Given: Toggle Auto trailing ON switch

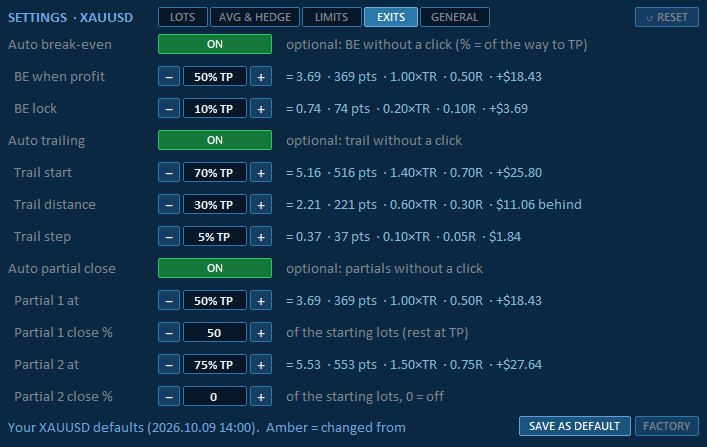Looking at the screenshot, I should 215,140.
